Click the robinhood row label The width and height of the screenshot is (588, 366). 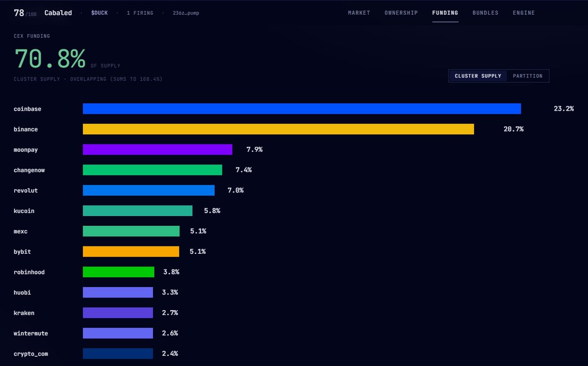(x=29, y=272)
